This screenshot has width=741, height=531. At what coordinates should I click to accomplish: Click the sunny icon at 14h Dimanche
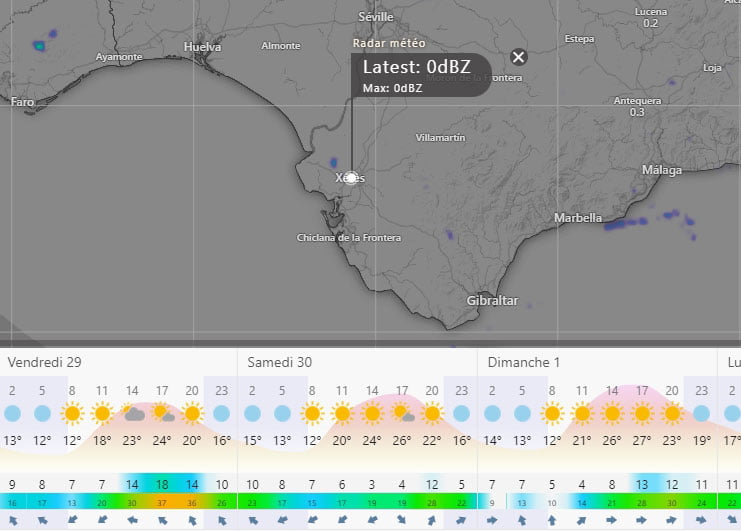click(612, 413)
